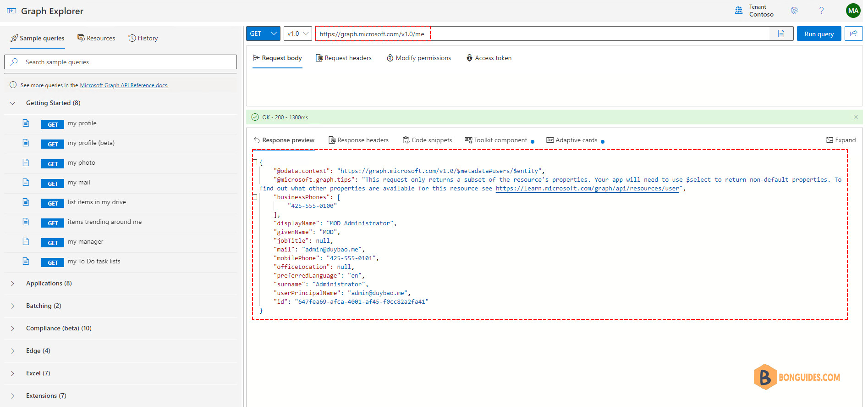The image size is (868, 407).
Task: Expand the Batching (2) group
Action: 12,306
